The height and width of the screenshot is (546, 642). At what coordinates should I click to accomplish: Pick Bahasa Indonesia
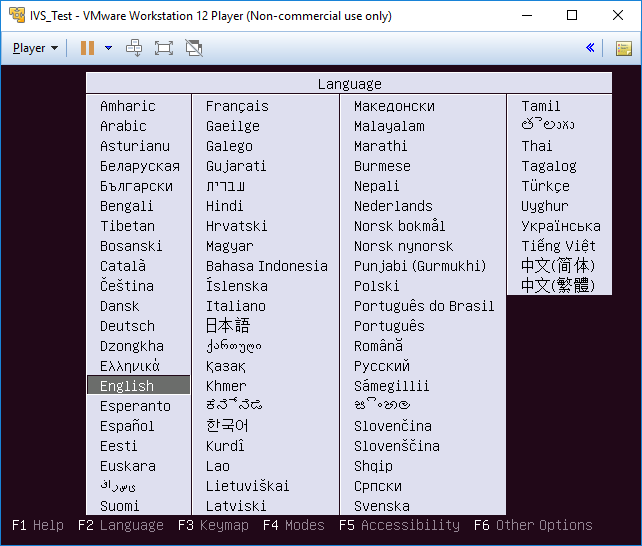tap(267, 266)
